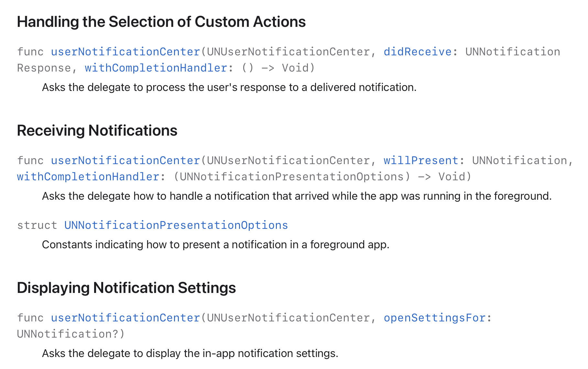The image size is (588, 369).
Task: Click description about in-app notification settings
Action: (x=190, y=353)
